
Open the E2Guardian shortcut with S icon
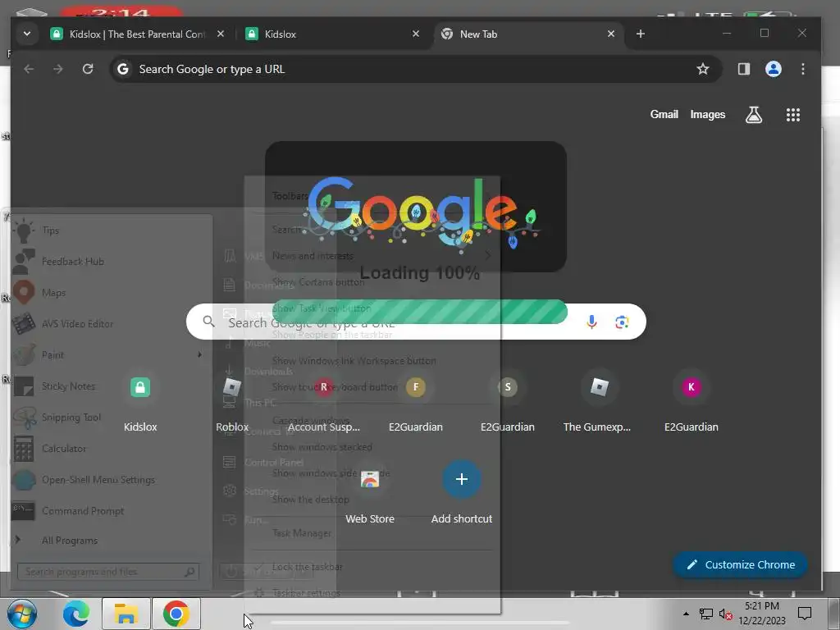coord(507,402)
